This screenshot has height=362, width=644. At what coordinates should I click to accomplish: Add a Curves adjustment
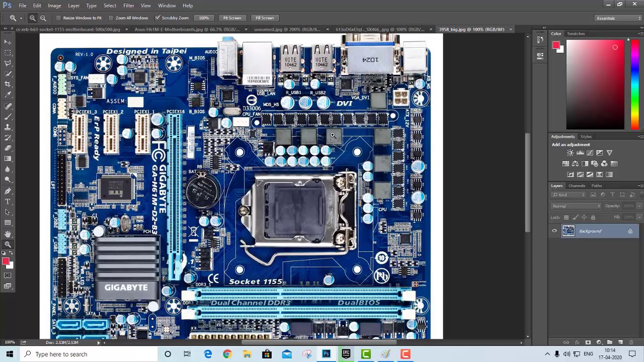pos(590,153)
